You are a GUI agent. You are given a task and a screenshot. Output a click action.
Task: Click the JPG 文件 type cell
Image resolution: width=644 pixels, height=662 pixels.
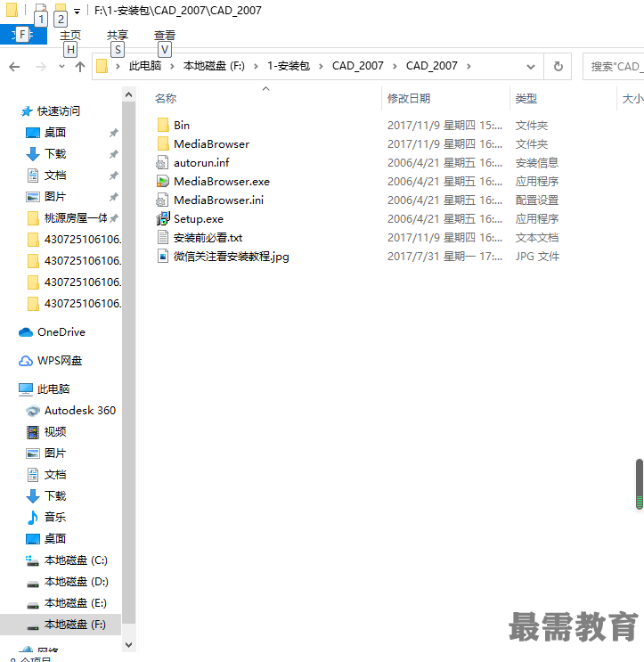[x=537, y=257]
